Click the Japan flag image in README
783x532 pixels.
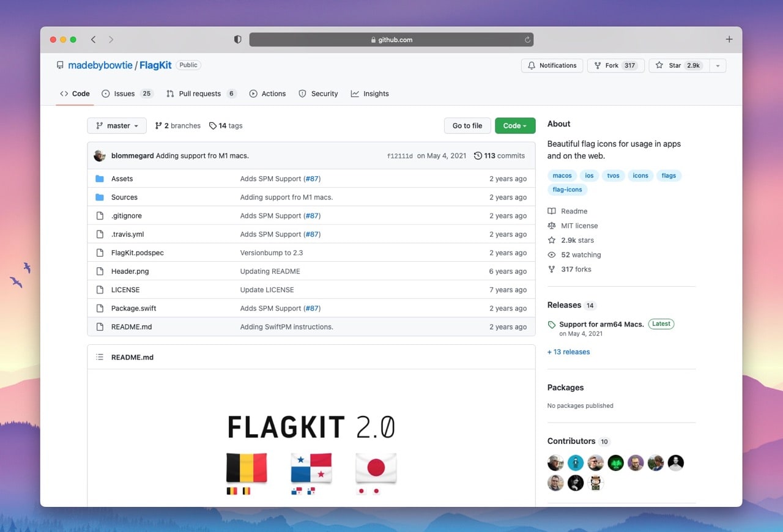(x=376, y=467)
